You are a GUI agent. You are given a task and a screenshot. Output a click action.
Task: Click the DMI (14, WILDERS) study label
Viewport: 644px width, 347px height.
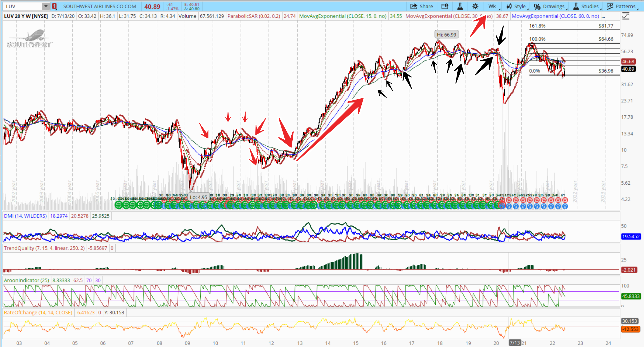[x=25, y=216]
